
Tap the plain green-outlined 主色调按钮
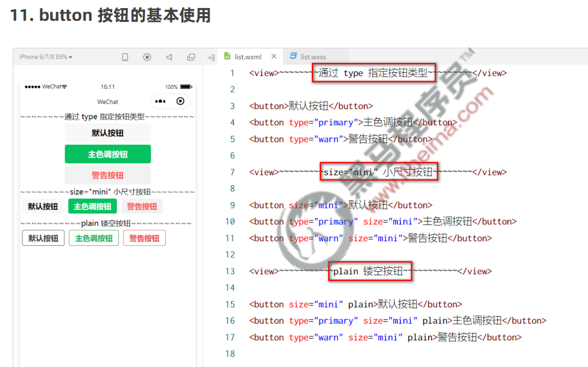(x=94, y=238)
